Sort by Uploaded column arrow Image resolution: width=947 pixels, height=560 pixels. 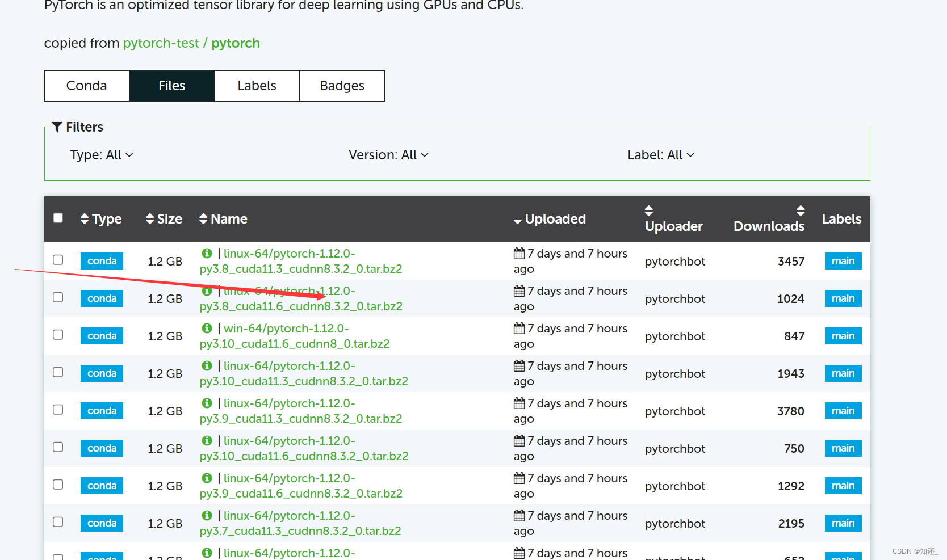[517, 221]
